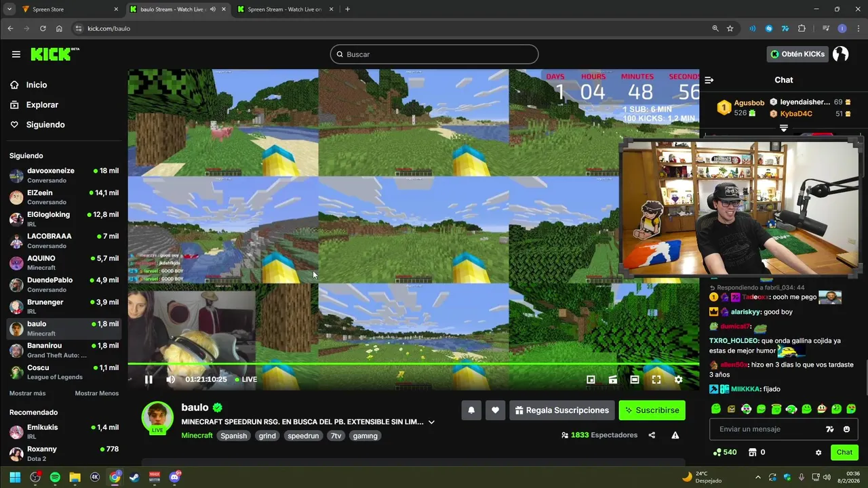Click the KICK logo
The image size is (868, 488).
click(55, 54)
